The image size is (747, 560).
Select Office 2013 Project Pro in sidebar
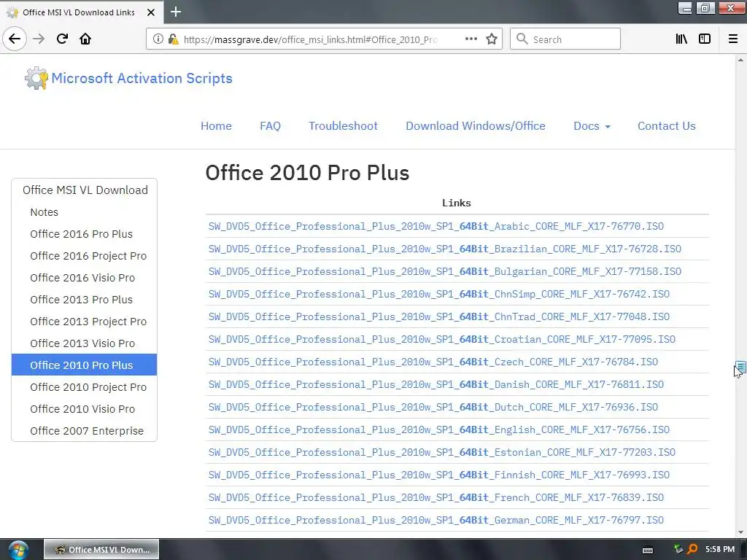pos(88,322)
